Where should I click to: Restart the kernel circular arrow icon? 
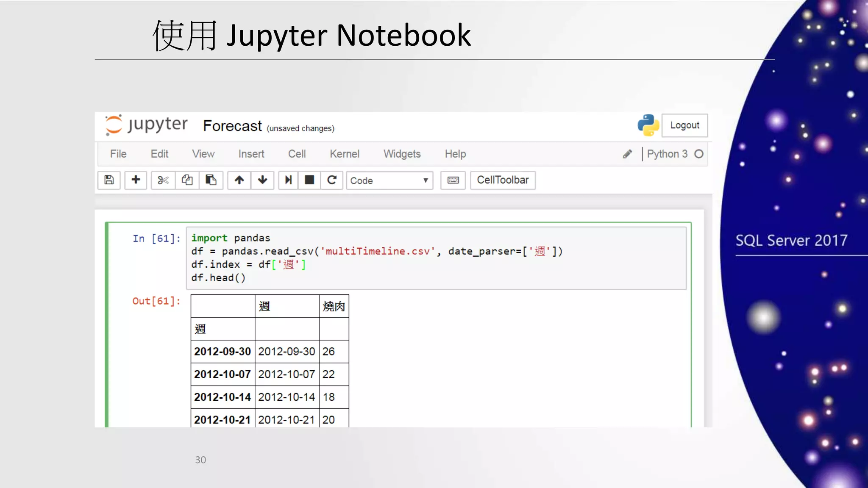[x=332, y=180]
